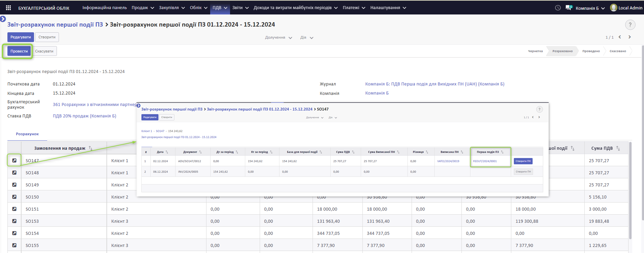The width and height of the screenshot is (644, 253).
Task: Open the ПДВ menu dropdown
Action: coord(220,7)
